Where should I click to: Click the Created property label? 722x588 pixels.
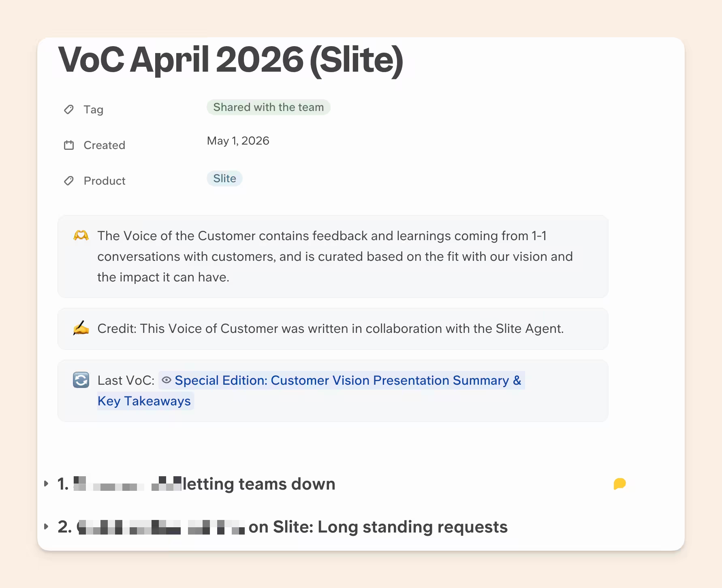[105, 145]
